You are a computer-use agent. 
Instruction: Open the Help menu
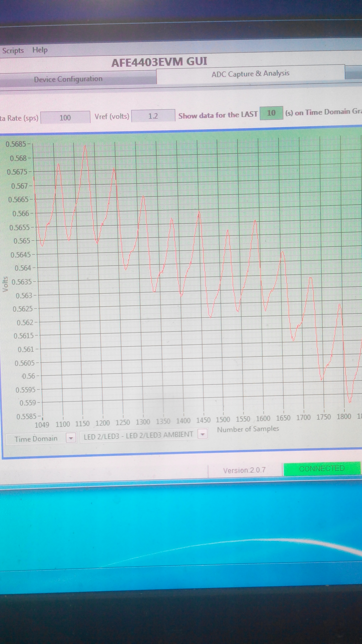coord(40,50)
